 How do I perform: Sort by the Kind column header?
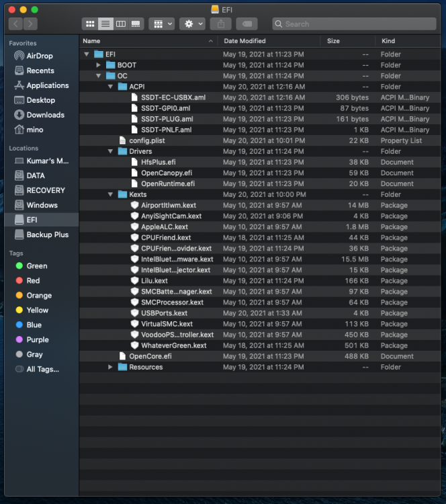click(x=408, y=41)
